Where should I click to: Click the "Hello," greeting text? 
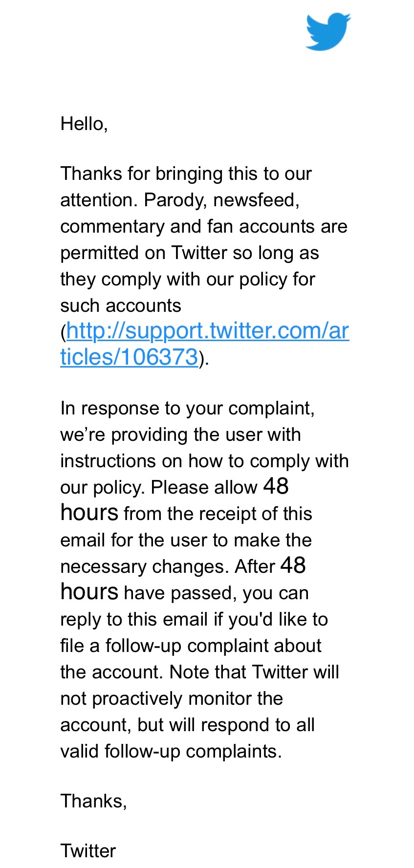tap(84, 124)
